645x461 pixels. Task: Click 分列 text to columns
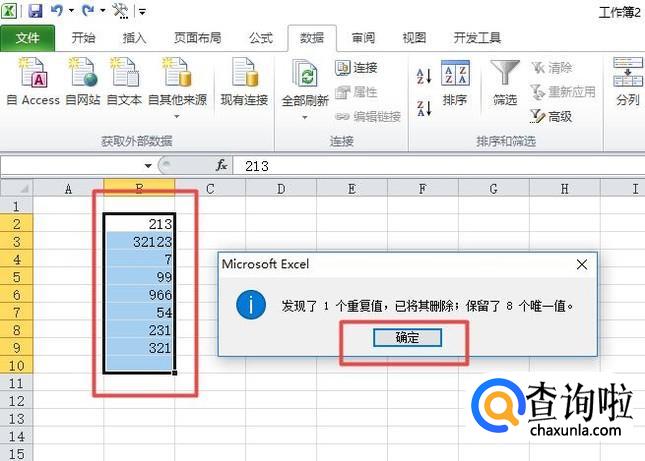click(x=628, y=82)
